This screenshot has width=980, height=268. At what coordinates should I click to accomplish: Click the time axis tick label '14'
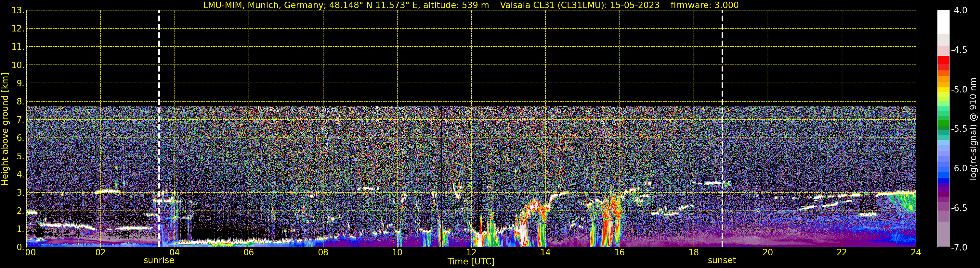pyautogui.click(x=545, y=253)
